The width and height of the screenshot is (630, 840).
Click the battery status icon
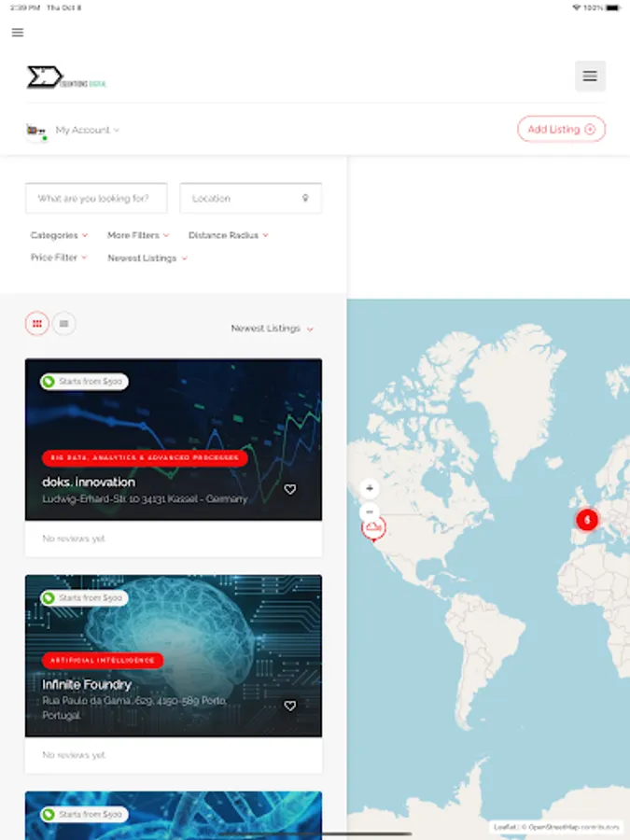click(x=613, y=7)
